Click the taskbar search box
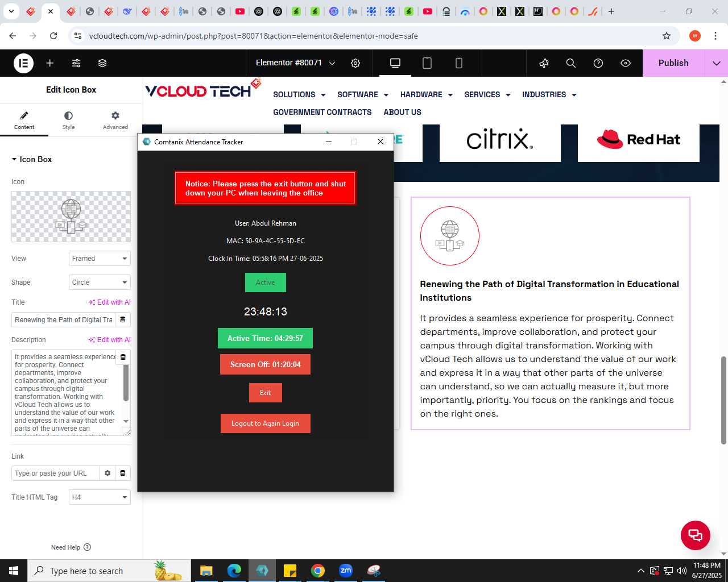 (109, 571)
